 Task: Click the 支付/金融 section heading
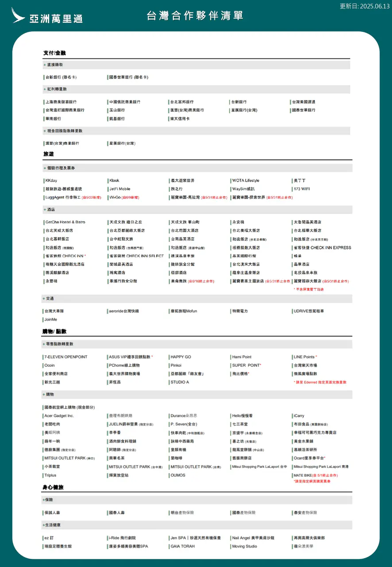pyautogui.click(x=54, y=53)
